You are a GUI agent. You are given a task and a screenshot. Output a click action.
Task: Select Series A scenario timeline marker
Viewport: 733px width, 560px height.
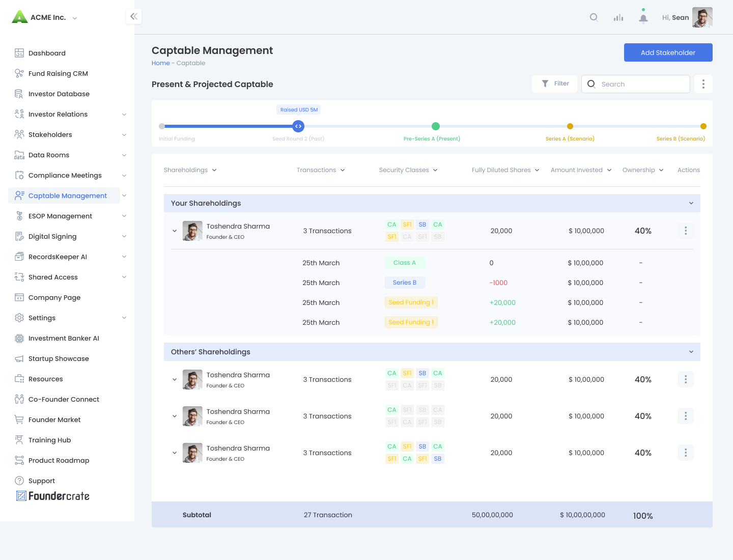pyautogui.click(x=570, y=126)
